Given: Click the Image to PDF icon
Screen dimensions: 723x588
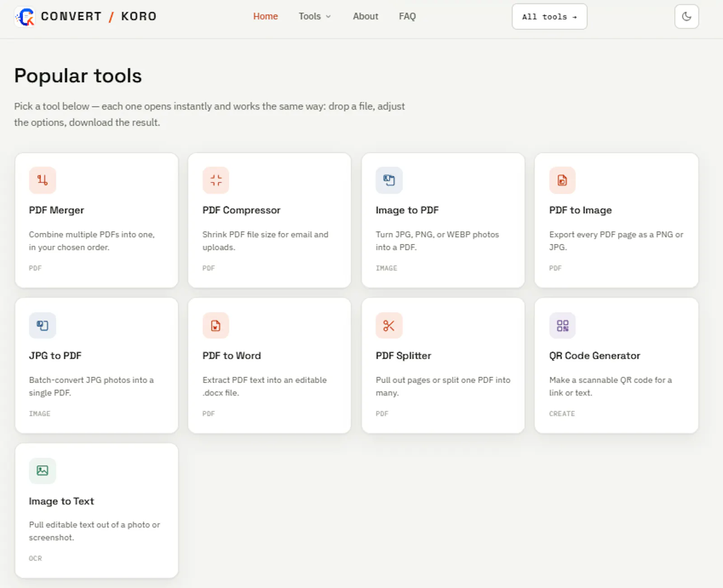Looking at the screenshot, I should point(389,180).
